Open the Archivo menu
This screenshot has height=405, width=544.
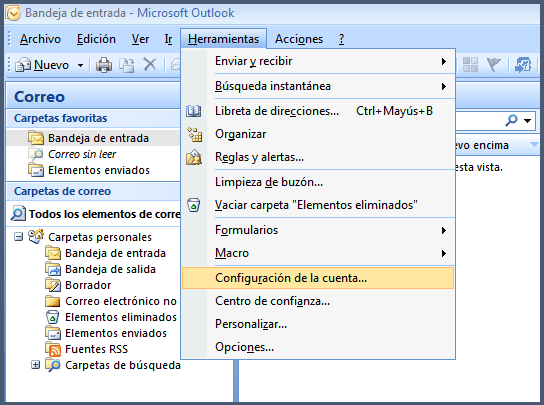(40, 39)
